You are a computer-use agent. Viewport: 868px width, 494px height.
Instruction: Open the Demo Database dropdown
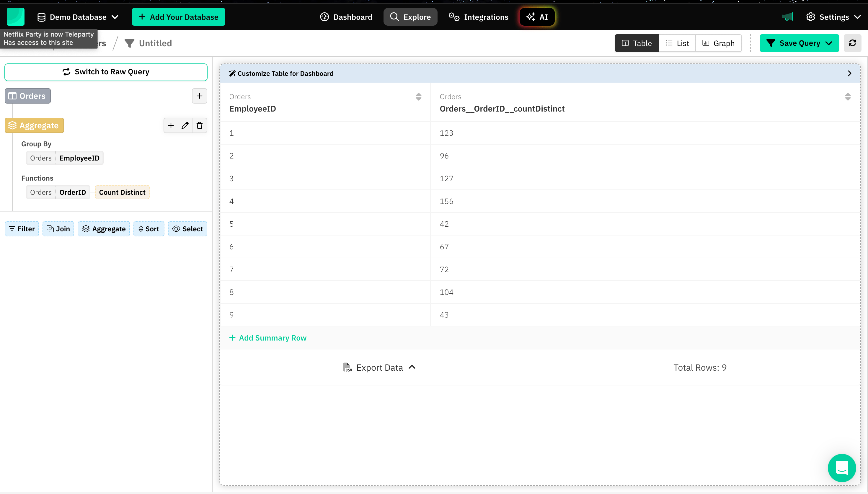click(78, 17)
